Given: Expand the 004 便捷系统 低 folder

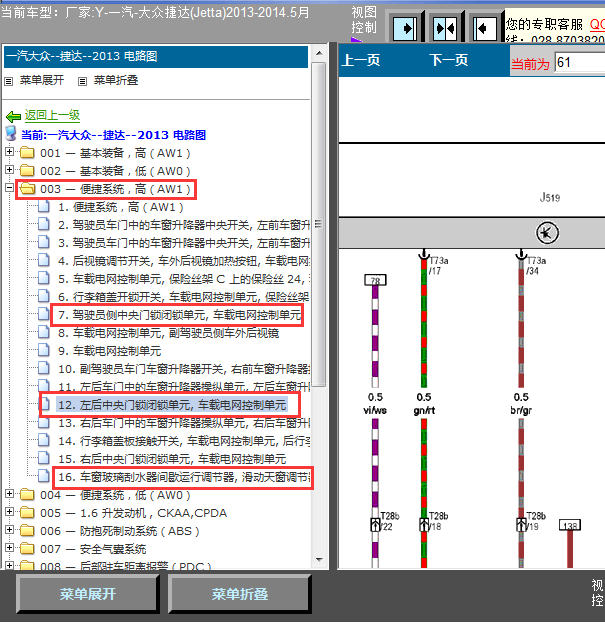Looking at the screenshot, I should click(10, 493).
